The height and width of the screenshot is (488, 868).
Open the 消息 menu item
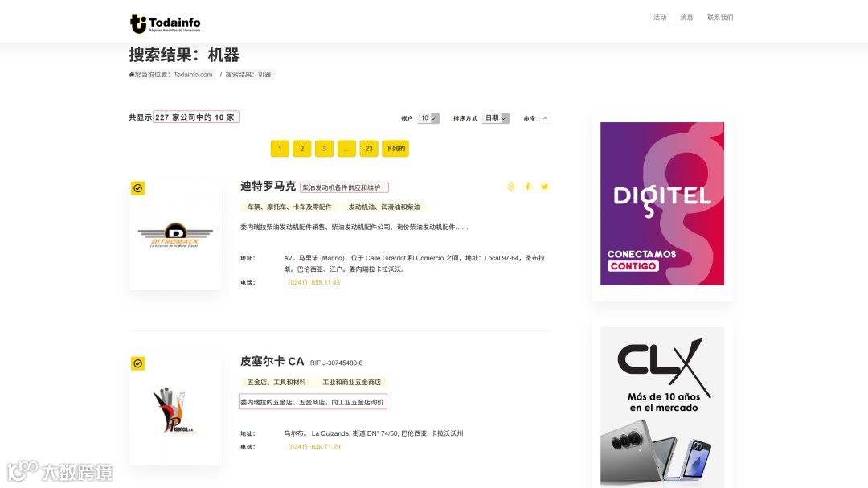[x=687, y=18]
